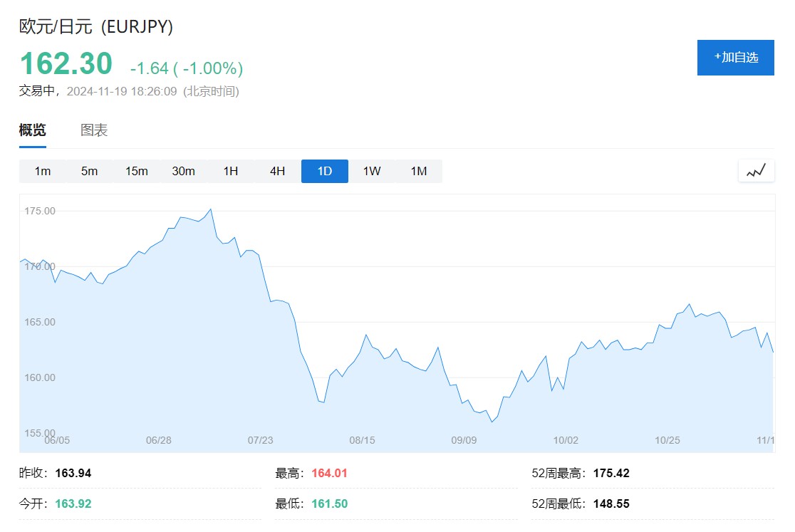Select the 概览 tab

[x=33, y=130]
